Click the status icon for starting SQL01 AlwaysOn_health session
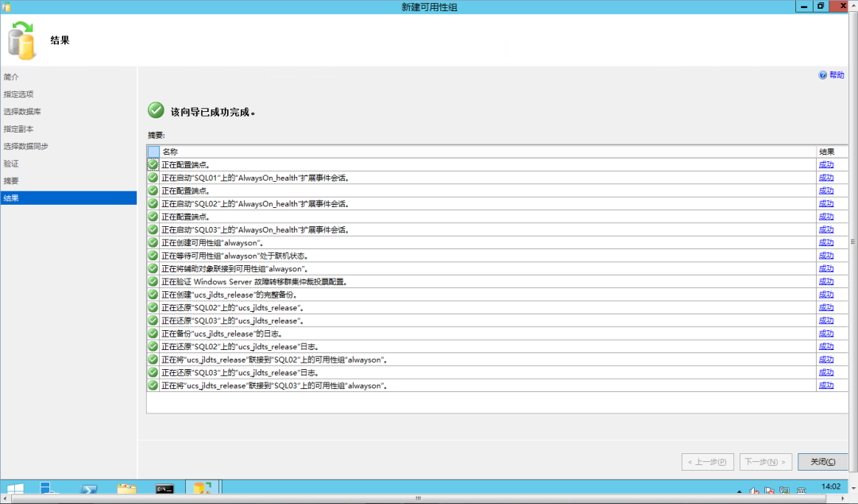 tap(153, 178)
